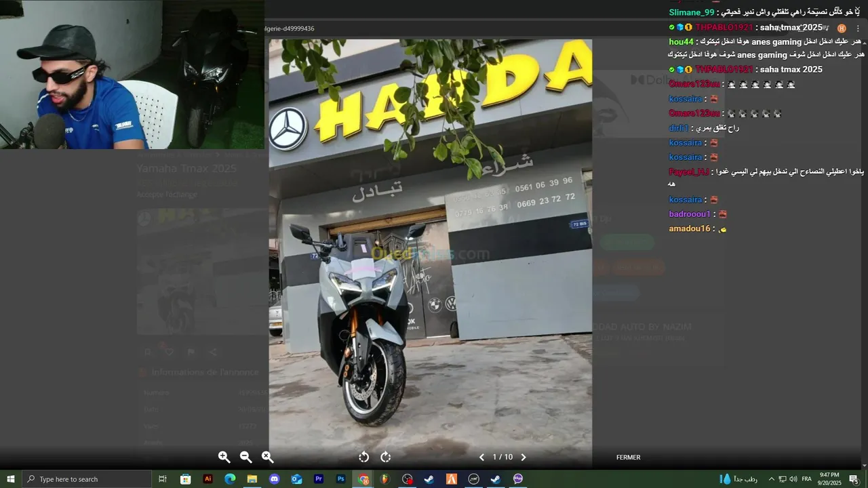Open Adobe Premiere Pro from taskbar
This screenshot has height=488, width=868.
point(319,479)
